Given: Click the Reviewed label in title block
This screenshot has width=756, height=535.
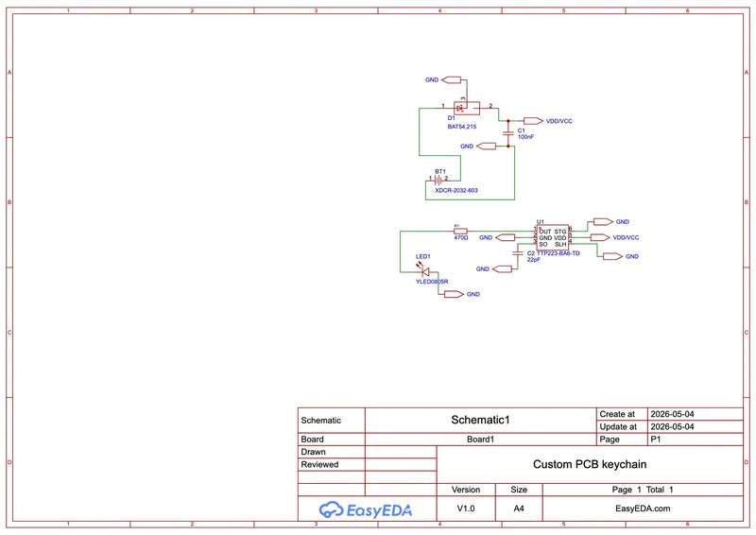Looking at the screenshot, I should pos(319,464).
